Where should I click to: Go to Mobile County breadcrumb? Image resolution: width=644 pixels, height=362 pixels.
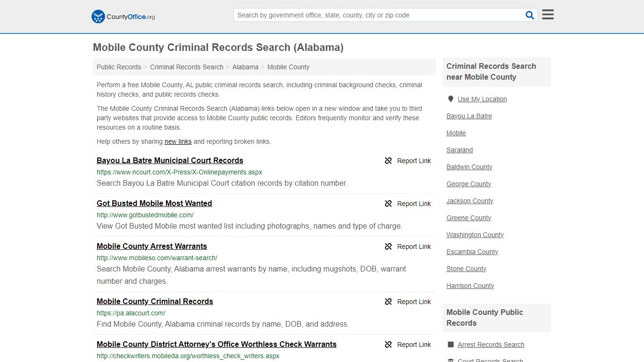(x=289, y=67)
